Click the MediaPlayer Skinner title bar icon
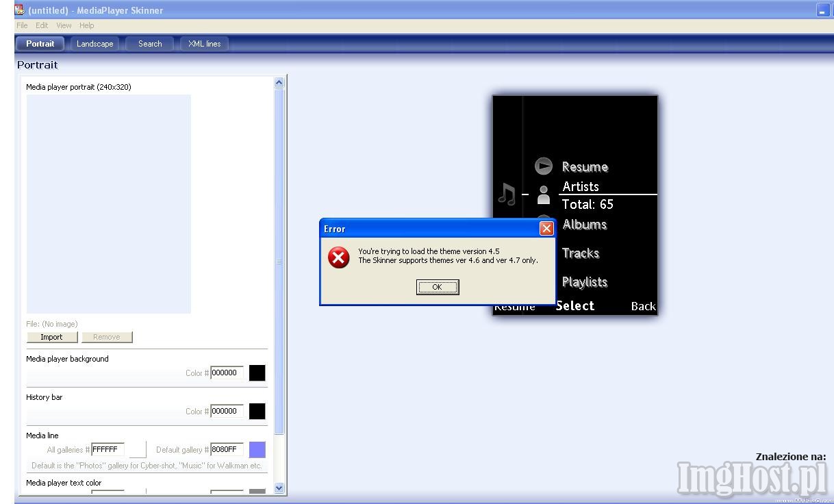Viewport: 834px width, 504px height. [20, 10]
